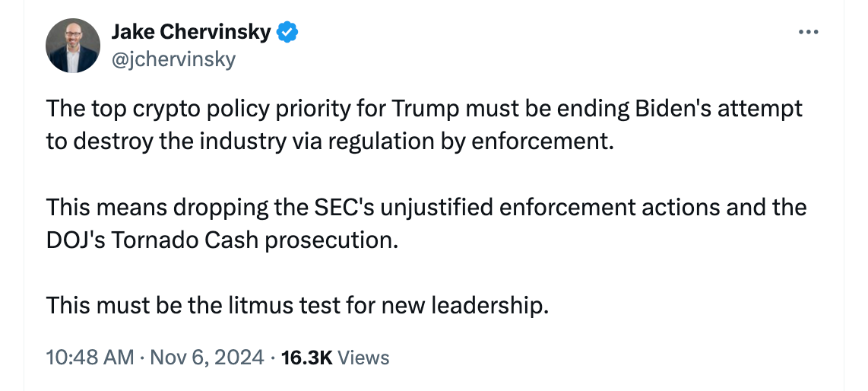Click the word DOJ's in the tweet

pos(74,240)
